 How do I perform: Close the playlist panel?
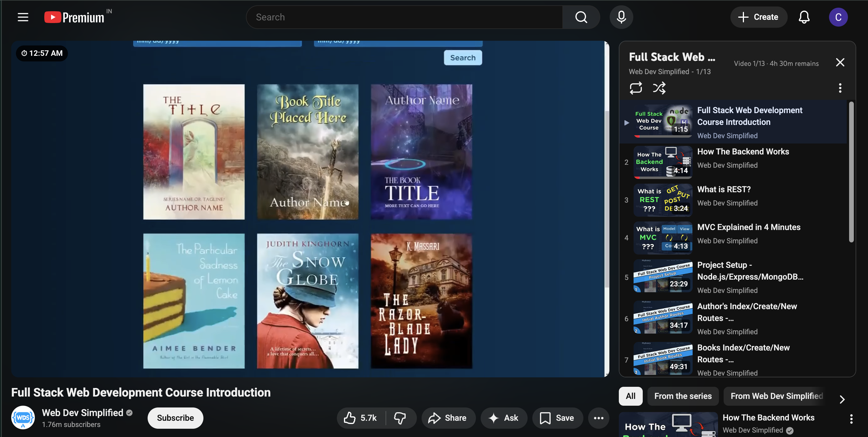(x=840, y=62)
